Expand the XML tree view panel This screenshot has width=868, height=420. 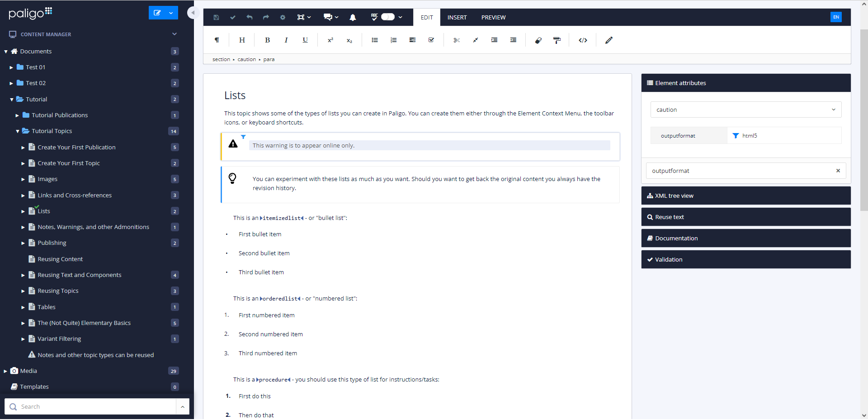(x=745, y=196)
